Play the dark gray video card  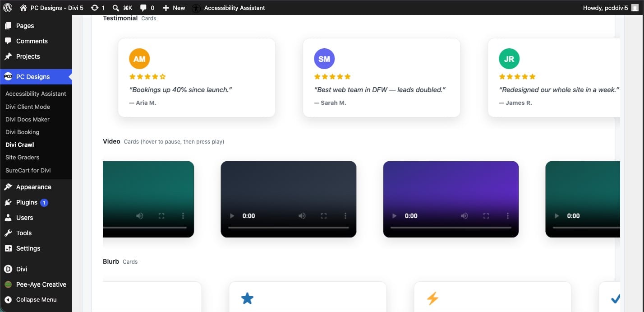pos(232,216)
